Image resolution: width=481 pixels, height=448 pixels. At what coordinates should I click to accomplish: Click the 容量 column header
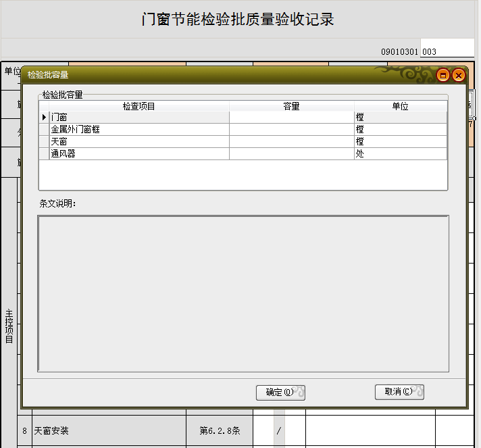click(x=291, y=106)
